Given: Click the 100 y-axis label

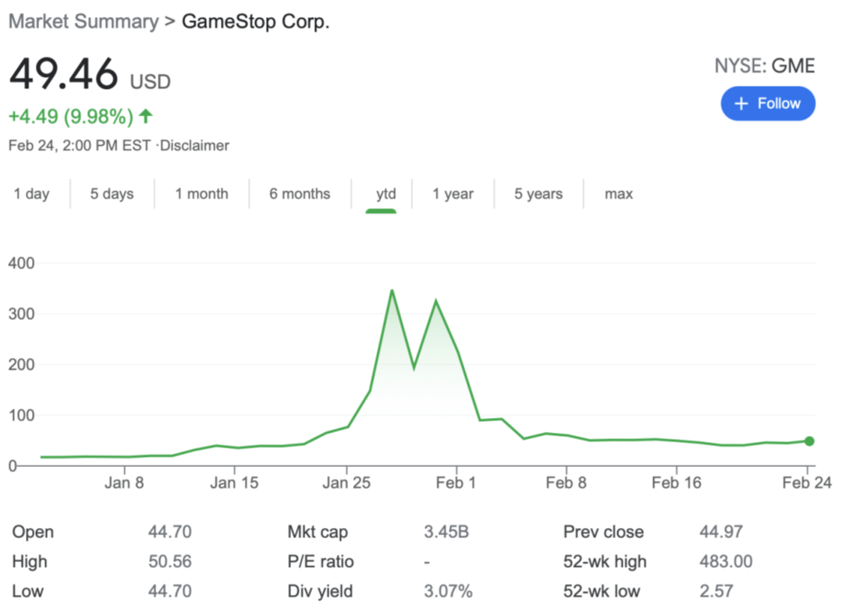Looking at the screenshot, I should point(22,416).
